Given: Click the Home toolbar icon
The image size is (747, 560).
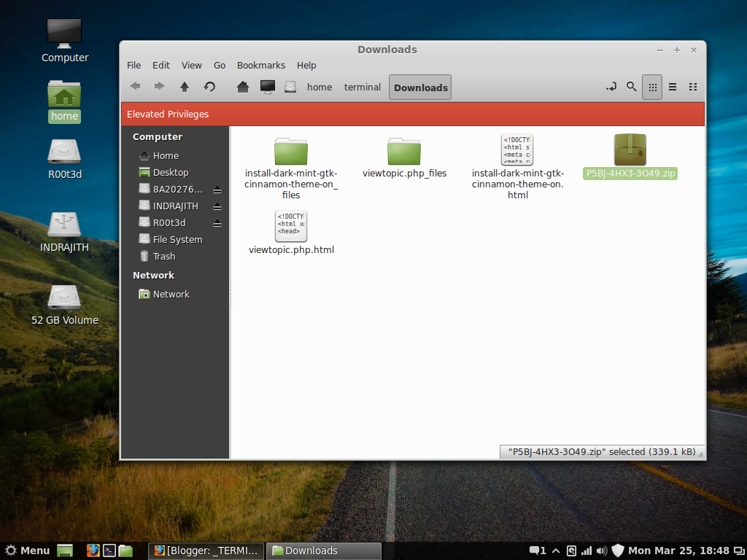Looking at the screenshot, I should coord(243,86).
